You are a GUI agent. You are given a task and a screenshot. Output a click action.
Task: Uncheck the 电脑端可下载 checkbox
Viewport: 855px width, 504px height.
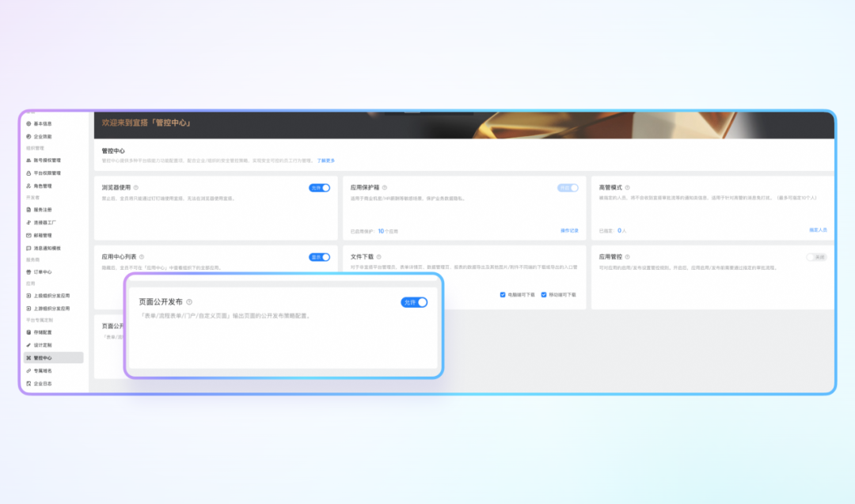[503, 295]
